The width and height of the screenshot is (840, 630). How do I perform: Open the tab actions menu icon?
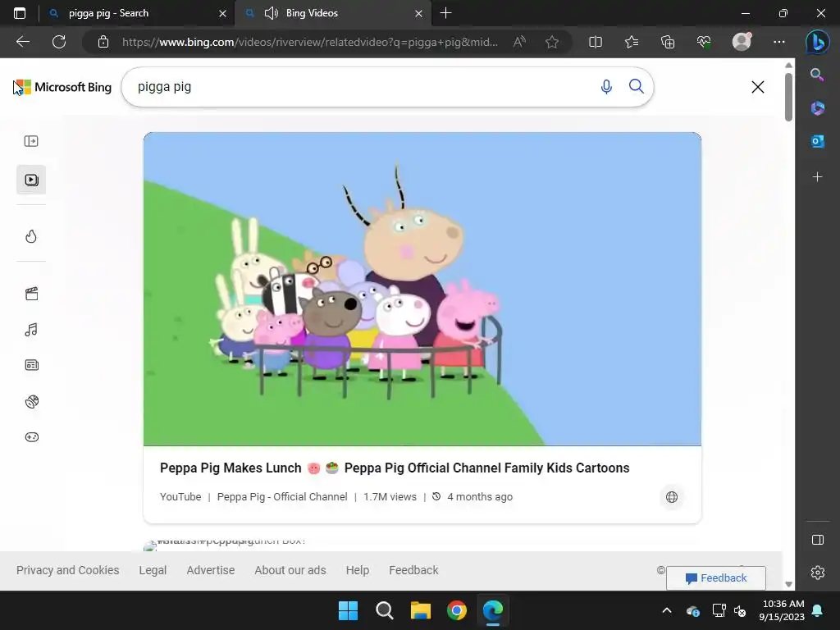20,13
